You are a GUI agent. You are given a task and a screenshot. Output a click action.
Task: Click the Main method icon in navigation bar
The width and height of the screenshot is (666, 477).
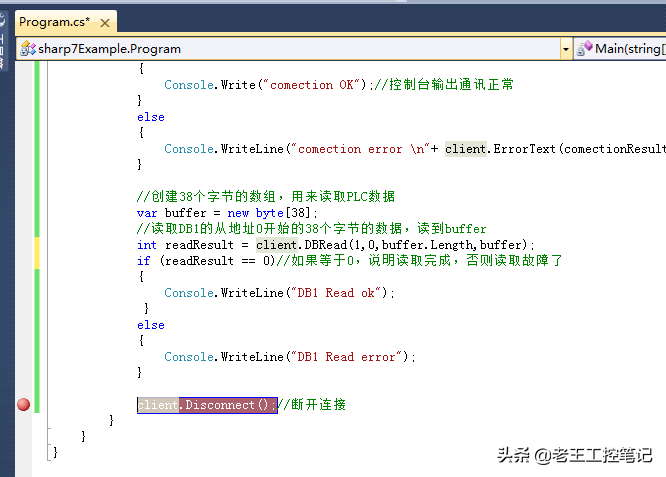coord(584,49)
